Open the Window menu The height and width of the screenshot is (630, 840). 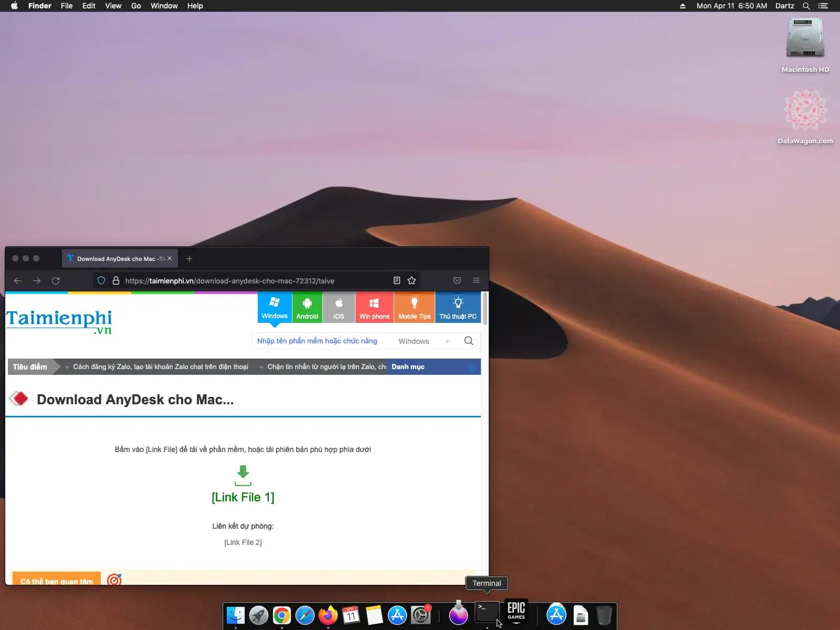[164, 6]
